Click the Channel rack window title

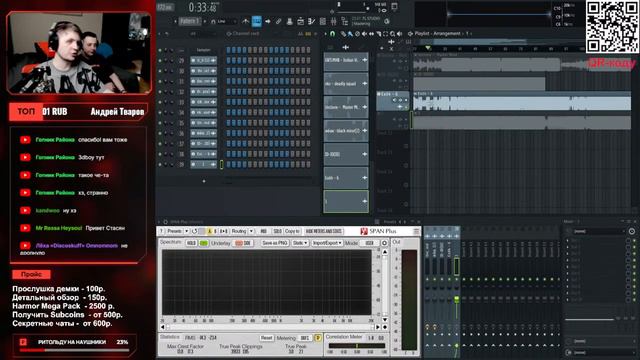(246, 33)
